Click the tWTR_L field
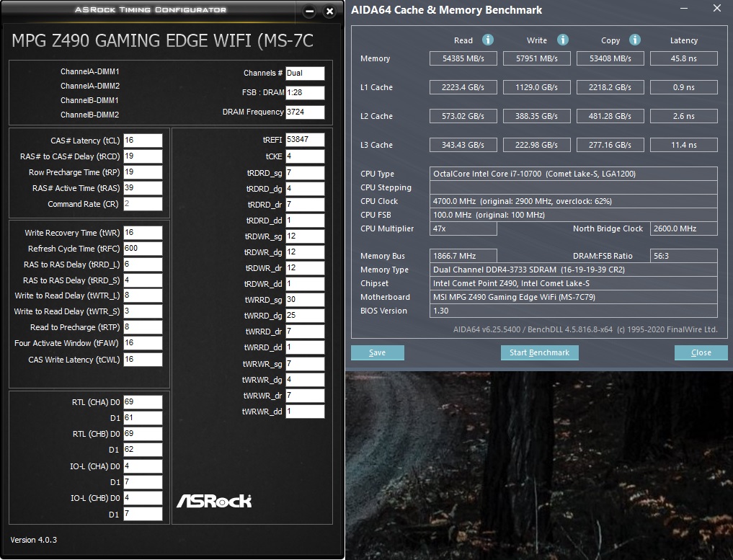 (143, 295)
